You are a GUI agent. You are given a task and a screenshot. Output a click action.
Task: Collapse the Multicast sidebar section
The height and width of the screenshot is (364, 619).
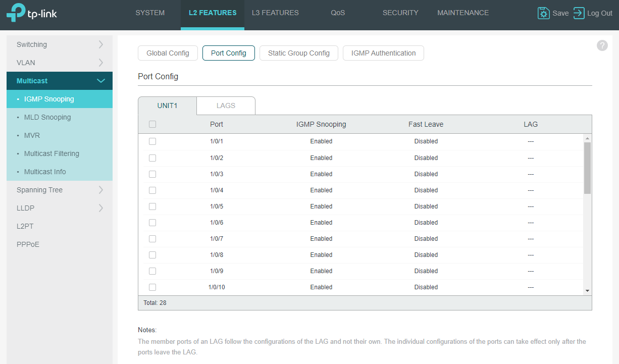[60, 81]
